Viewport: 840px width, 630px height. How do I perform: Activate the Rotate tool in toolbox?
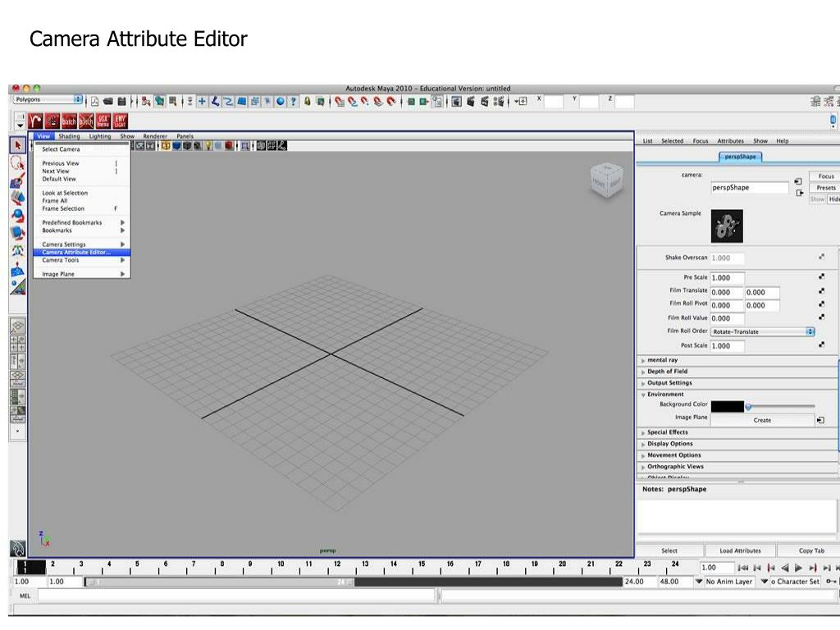click(18, 216)
